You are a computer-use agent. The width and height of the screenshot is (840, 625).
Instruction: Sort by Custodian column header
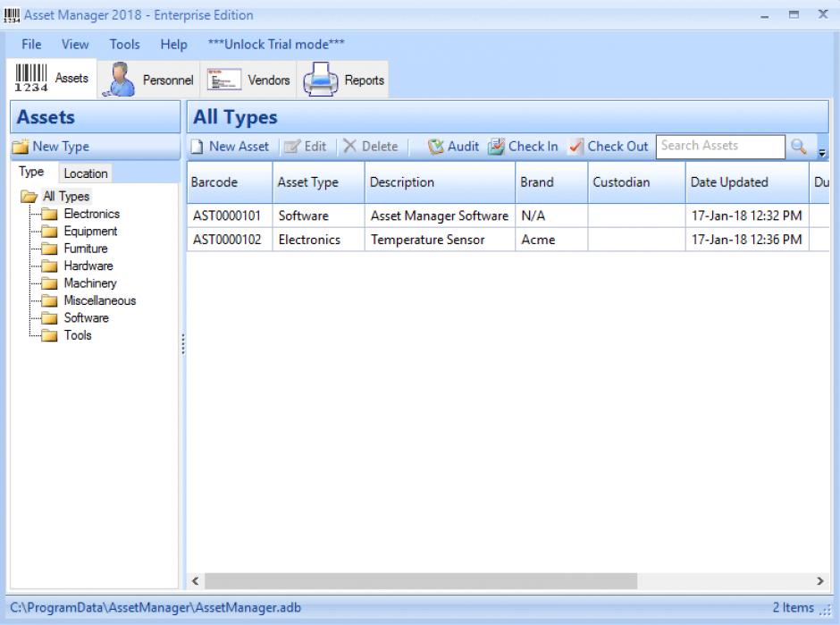637,182
